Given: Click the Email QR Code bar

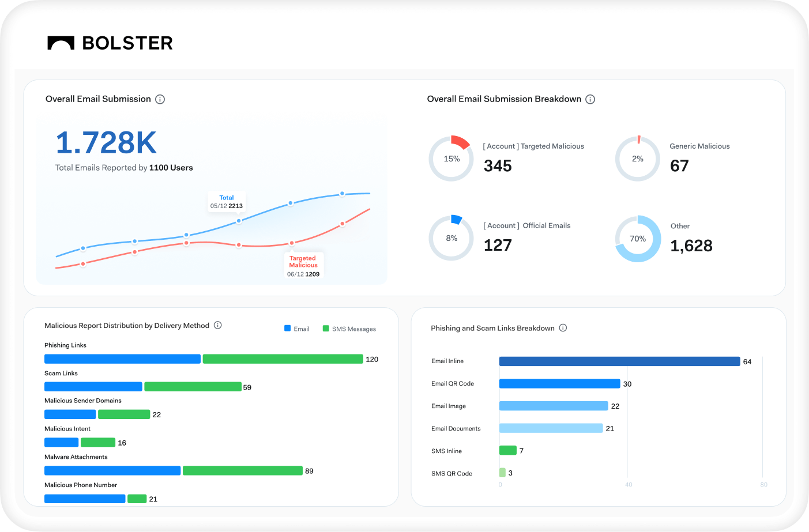Looking at the screenshot, I should click(x=559, y=384).
